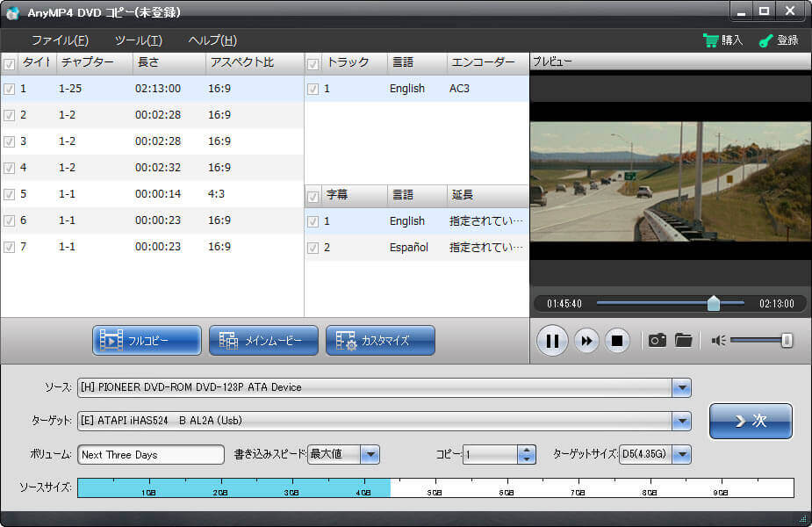The width and height of the screenshot is (812, 527).
Task: Mute audio with the speaker icon
Action: (x=719, y=340)
